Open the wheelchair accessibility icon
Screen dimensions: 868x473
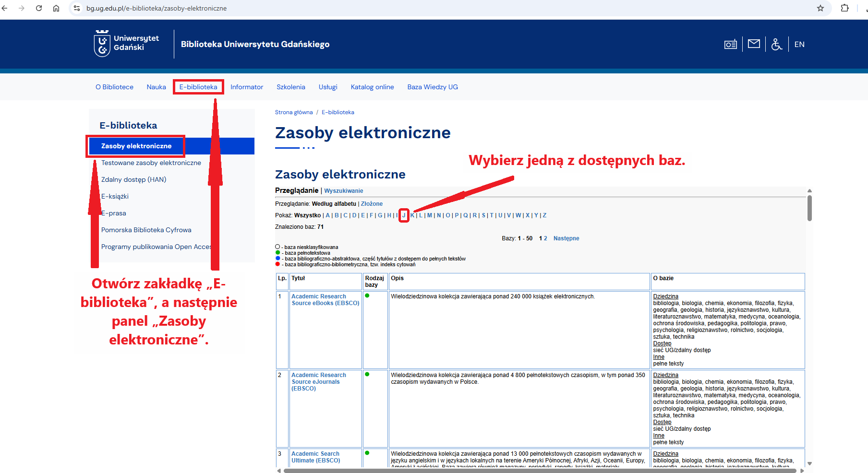tap(776, 44)
